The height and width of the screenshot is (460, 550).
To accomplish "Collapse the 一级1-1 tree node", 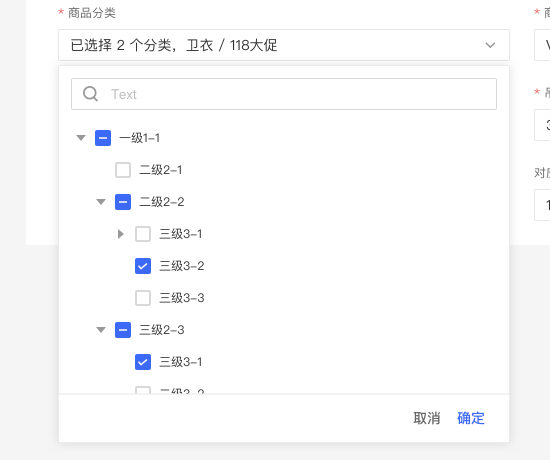I will (x=81, y=138).
